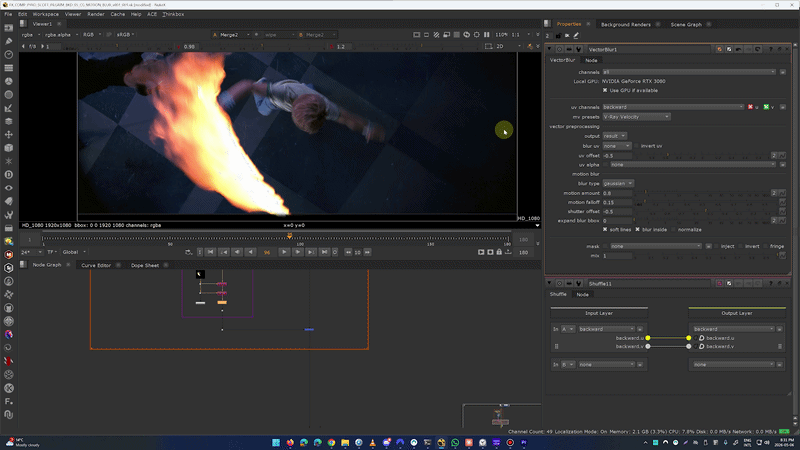Click the motion falloff value field

617,203
